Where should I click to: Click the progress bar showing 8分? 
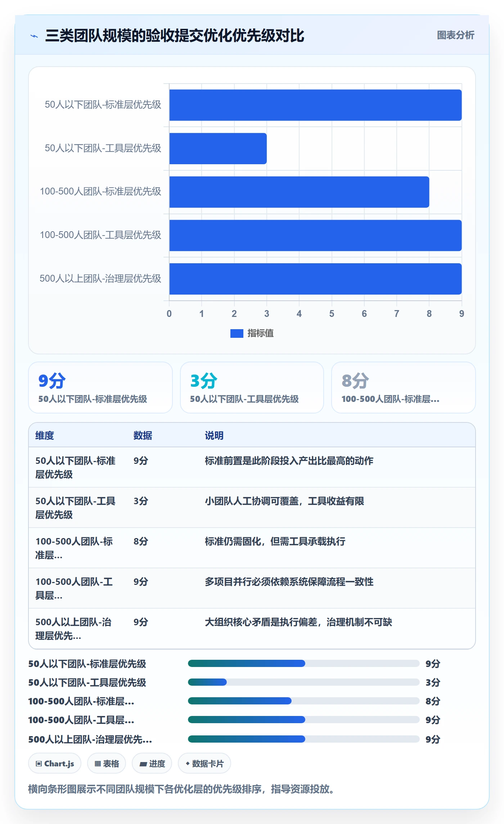click(x=304, y=701)
